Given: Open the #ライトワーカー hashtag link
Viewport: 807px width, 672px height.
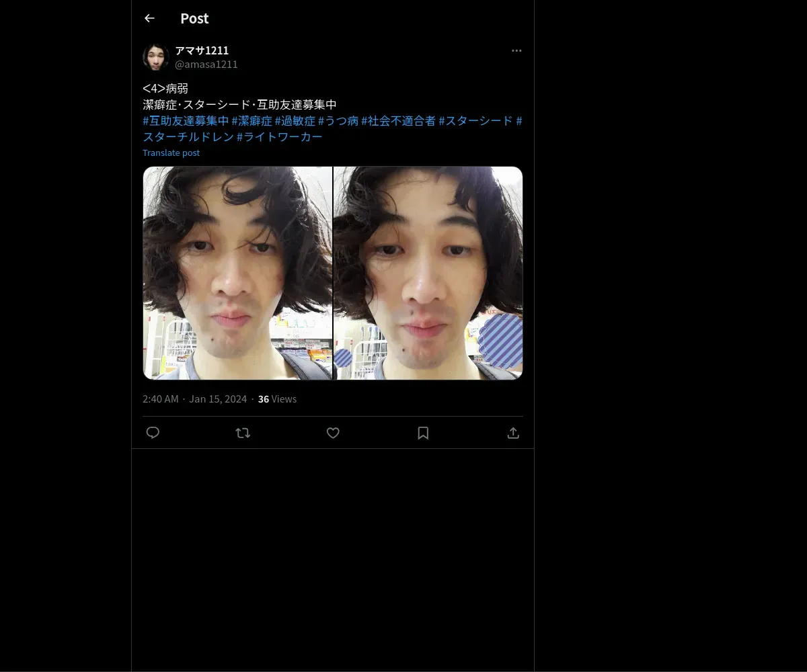Looking at the screenshot, I should [280, 137].
